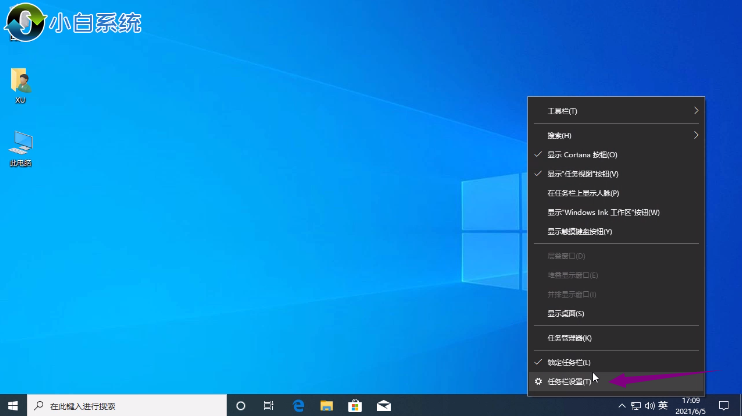
Task: Open the 此电脑 desktop icon
Action: (20, 147)
